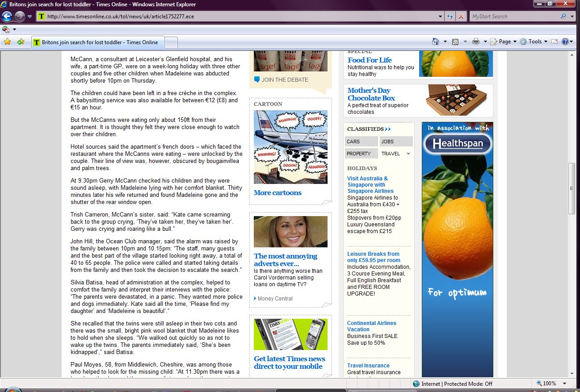Select the Times Online article tab
The image size is (580, 392).
pos(98,42)
